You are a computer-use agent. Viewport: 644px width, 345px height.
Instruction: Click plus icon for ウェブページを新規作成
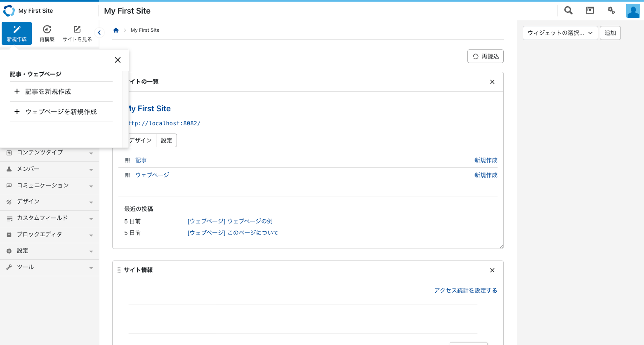pyautogui.click(x=17, y=111)
